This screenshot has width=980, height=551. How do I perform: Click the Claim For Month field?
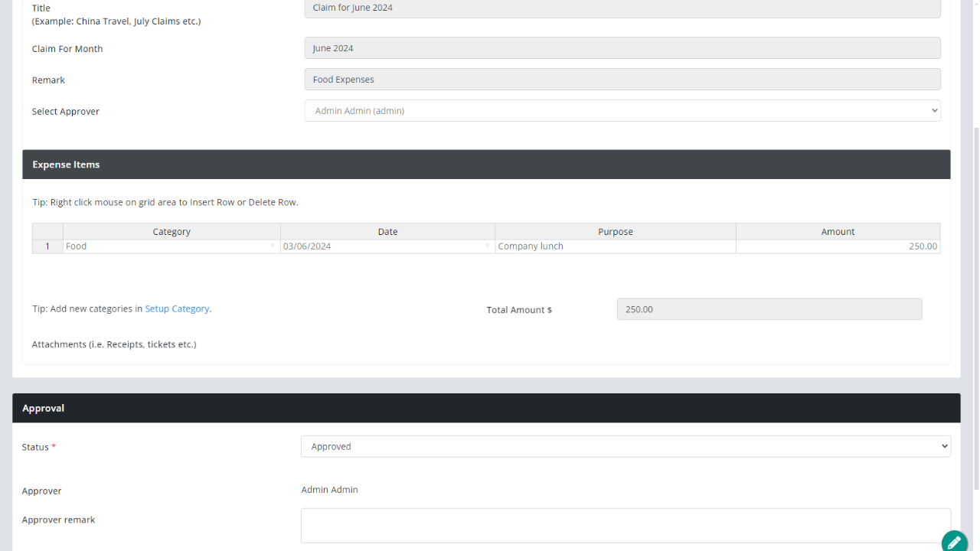pos(622,48)
